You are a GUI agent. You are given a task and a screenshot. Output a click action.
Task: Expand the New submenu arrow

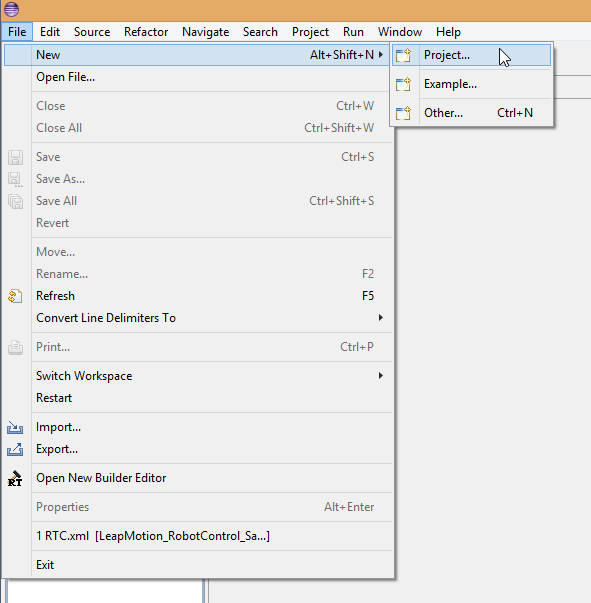[x=381, y=55]
